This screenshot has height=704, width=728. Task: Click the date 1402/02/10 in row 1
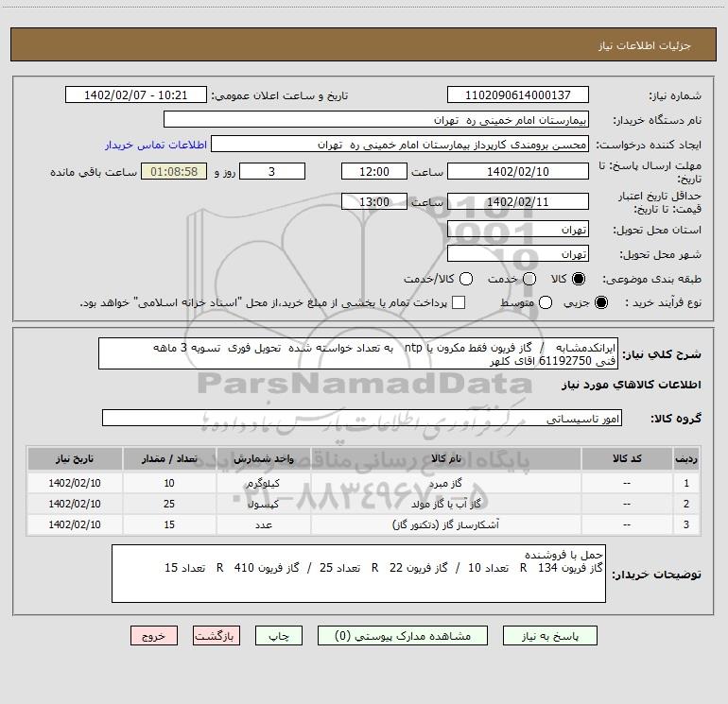[75, 483]
